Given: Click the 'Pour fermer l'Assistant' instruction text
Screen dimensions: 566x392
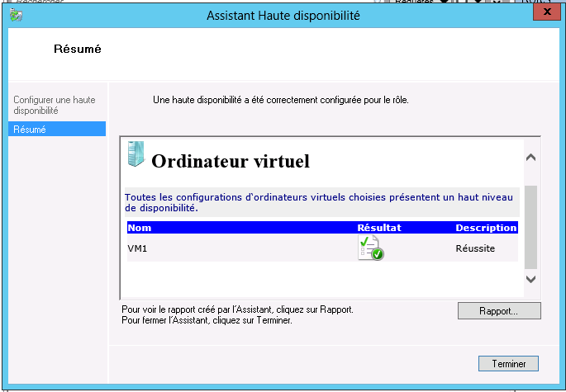Looking at the screenshot, I should click(207, 320).
